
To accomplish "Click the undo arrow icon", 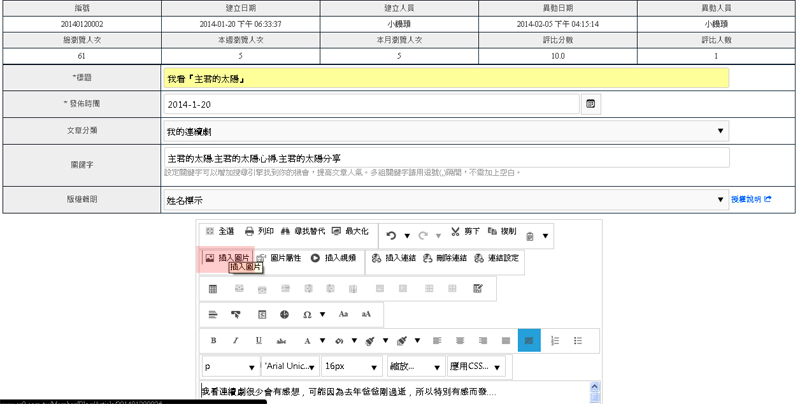I will click(x=391, y=235).
